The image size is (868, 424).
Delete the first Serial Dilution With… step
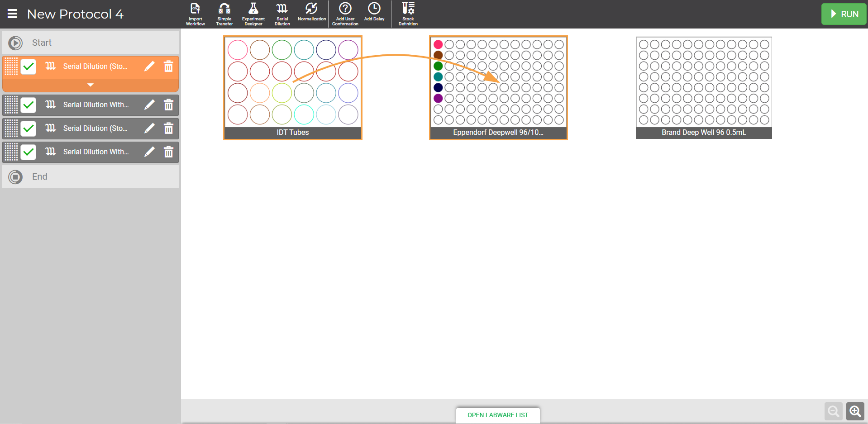point(168,105)
